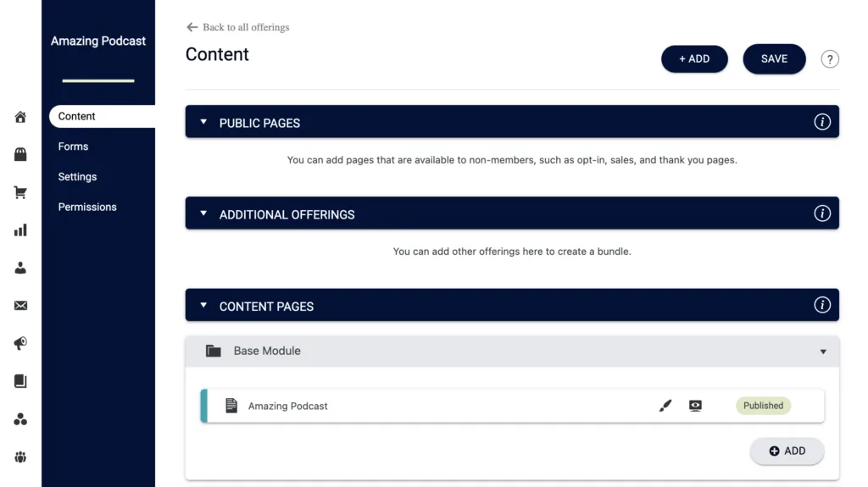The width and height of the screenshot is (868, 487).
Task: Collapse the Public Pages section triangle
Action: click(x=203, y=122)
